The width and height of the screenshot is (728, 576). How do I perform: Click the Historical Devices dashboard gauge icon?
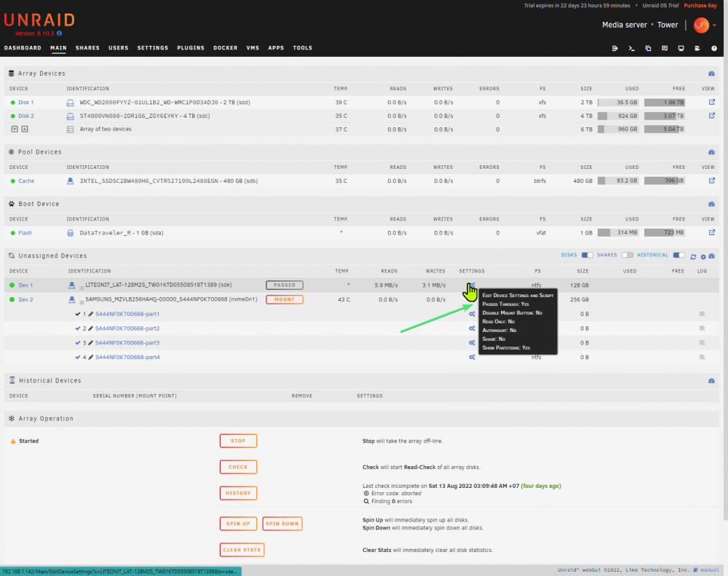coord(711,380)
